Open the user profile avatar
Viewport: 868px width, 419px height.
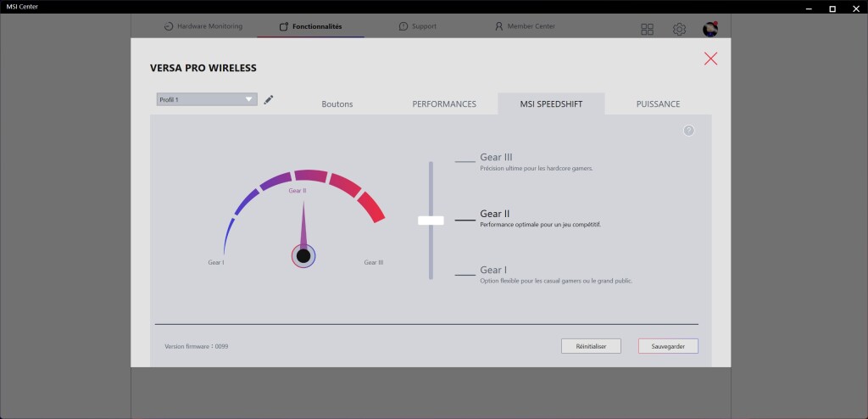710,30
